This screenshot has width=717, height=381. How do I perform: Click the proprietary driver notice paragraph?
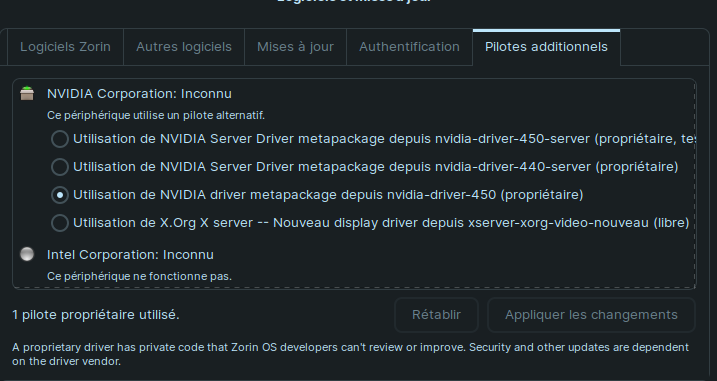coord(350,354)
